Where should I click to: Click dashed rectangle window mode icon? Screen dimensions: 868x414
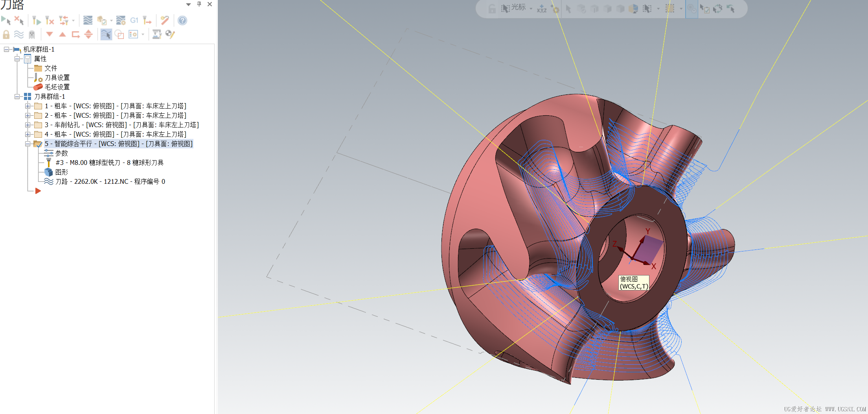coord(670,9)
